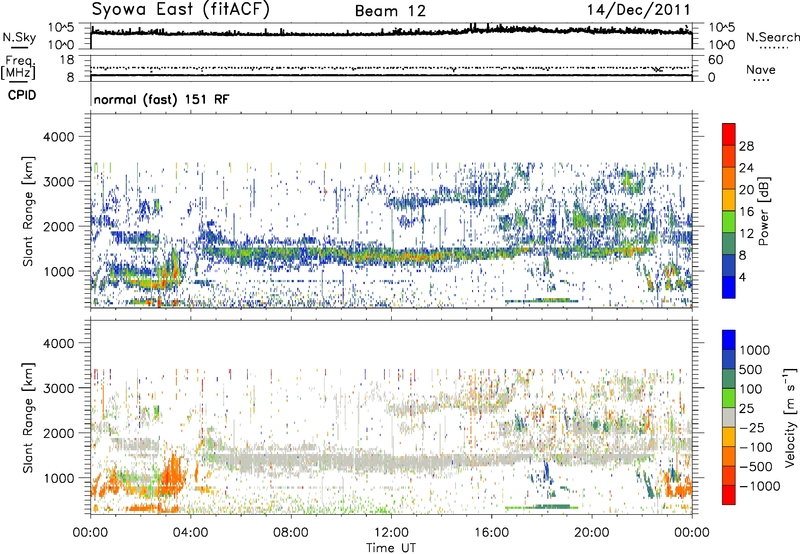Click the 'N.Sky' legend label

[19, 37]
